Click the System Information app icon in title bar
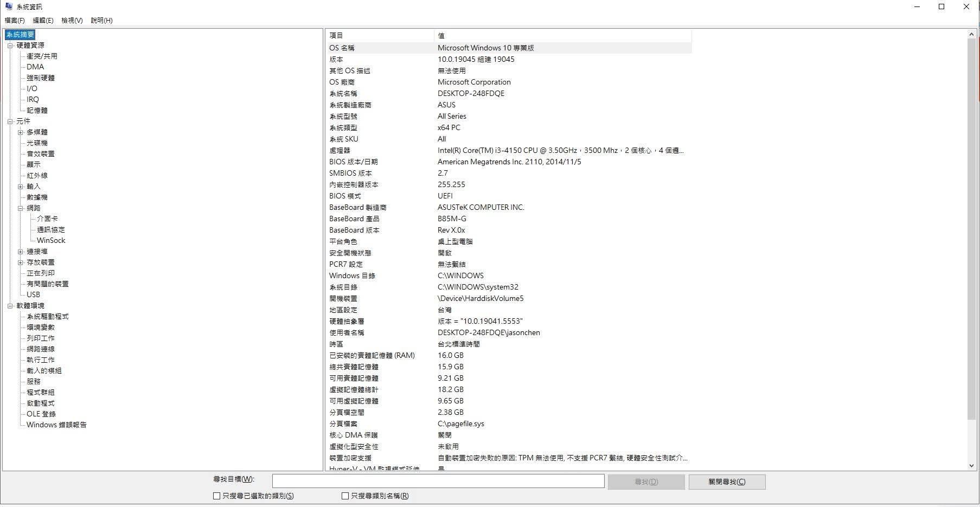This screenshot has height=507, width=980. (9, 7)
